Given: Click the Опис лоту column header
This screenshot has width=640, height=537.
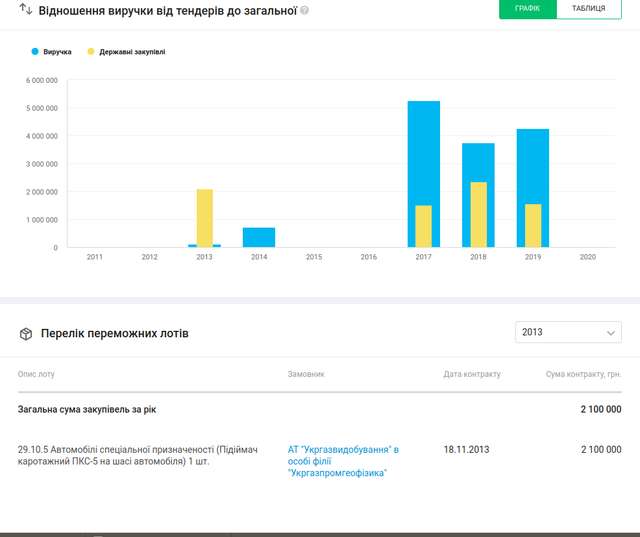Looking at the screenshot, I should pyautogui.click(x=37, y=374).
